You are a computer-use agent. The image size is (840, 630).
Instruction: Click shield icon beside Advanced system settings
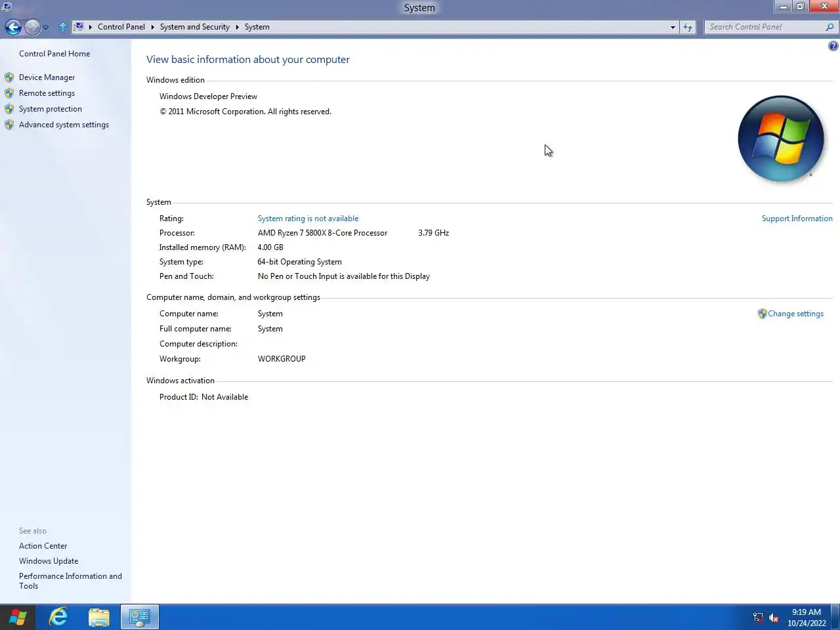9,125
